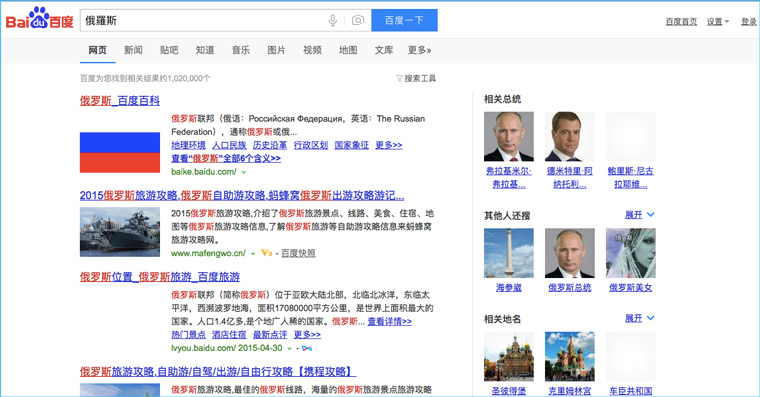The height and width of the screenshot is (397, 760).
Task: Open the 更多» more tab menu
Action: tap(419, 50)
